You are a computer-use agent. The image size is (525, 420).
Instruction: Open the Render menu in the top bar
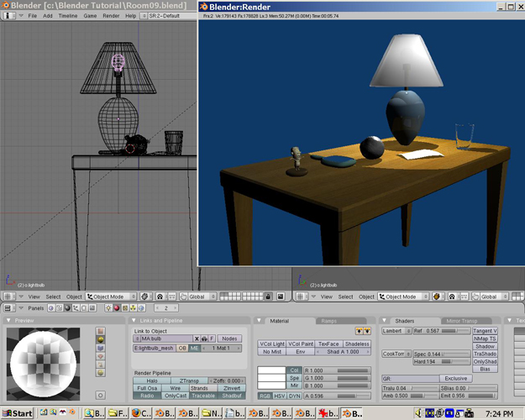point(111,16)
